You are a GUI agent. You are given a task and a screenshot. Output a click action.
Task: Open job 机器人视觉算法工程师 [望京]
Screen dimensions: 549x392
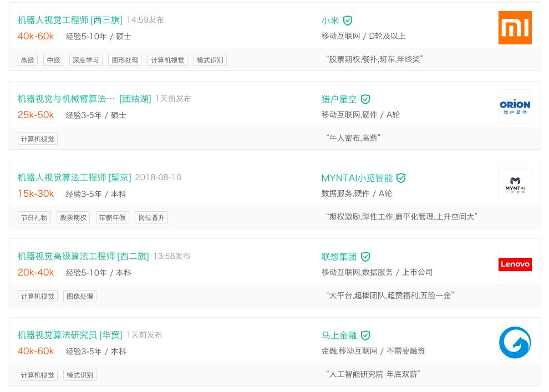point(74,177)
